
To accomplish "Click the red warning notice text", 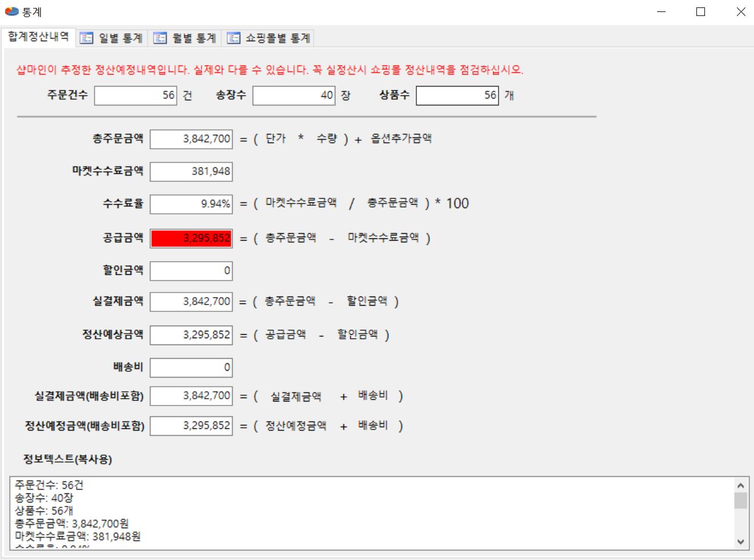I will point(270,70).
